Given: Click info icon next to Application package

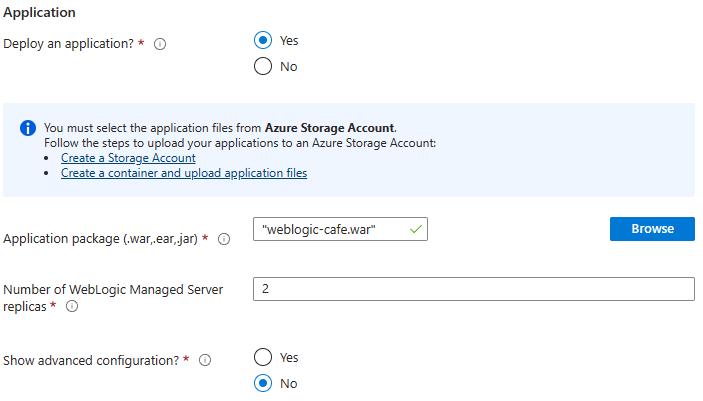Looking at the screenshot, I should [223, 239].
